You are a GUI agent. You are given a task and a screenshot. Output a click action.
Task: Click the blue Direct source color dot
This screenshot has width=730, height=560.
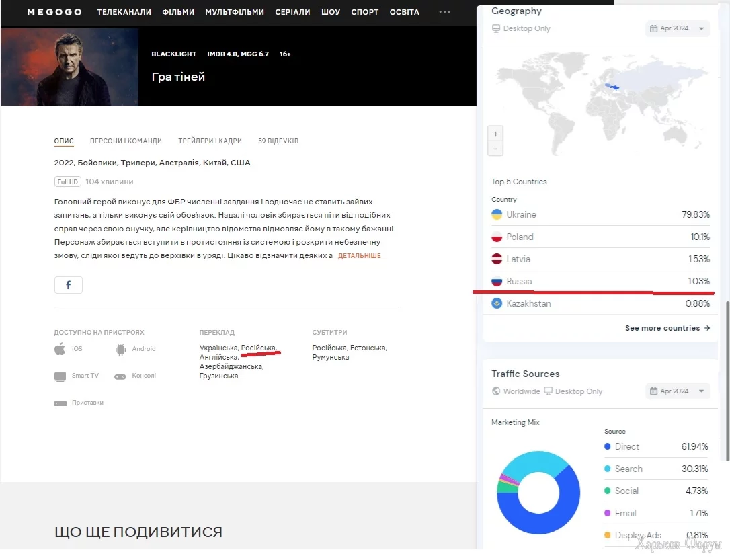(x=607, y=446)
